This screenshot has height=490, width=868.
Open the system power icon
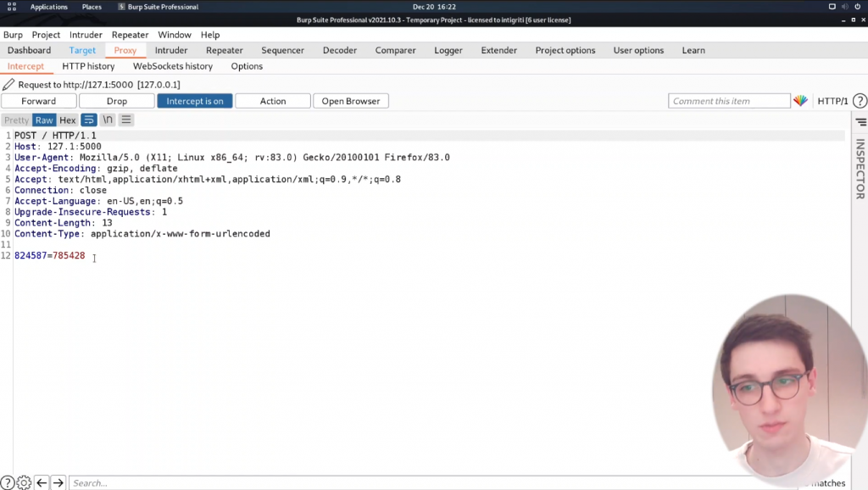click(858, 7)
